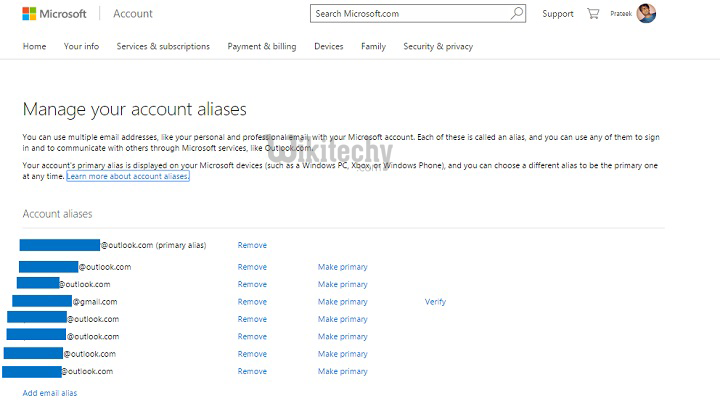Click the Account header link
Screen dimensions: 720x414
click(x=133, y=14)
